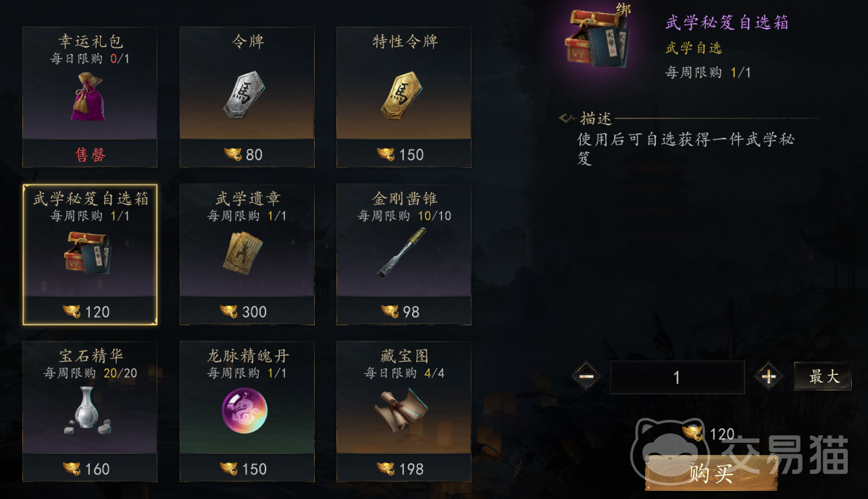
Task: Select the purple 幸运礼包 lucky bag icon
Action: 88,97
